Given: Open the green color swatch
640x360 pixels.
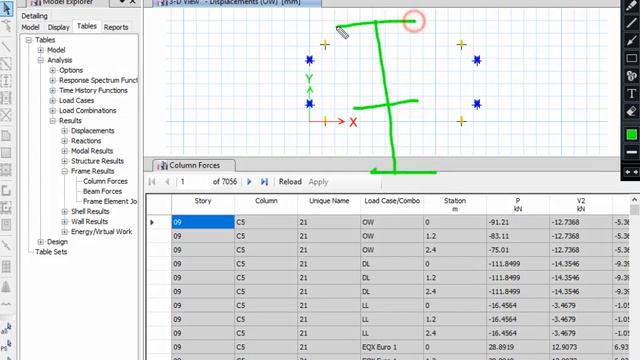Looking at the screenshot, I should (x=631, y=135).
